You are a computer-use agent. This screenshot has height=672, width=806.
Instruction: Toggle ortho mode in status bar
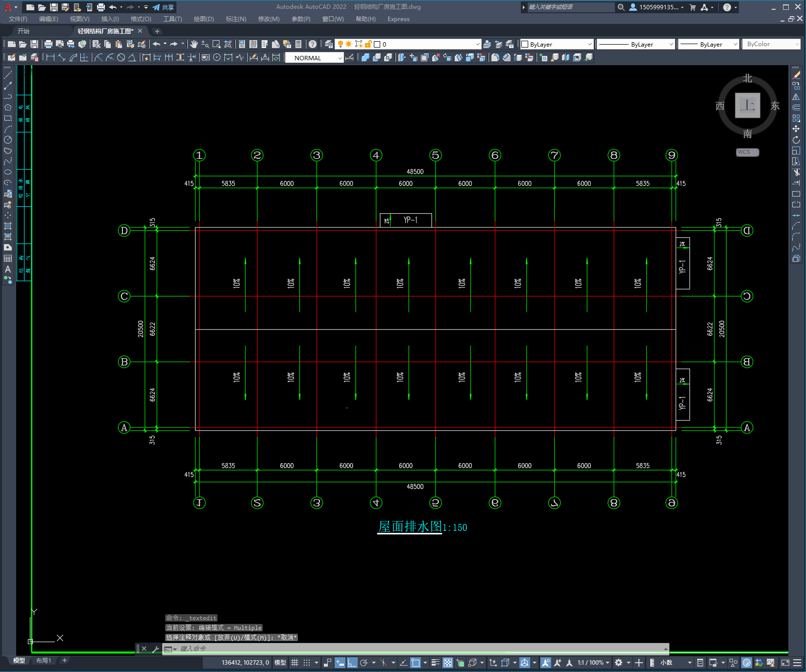click(352, 663)
